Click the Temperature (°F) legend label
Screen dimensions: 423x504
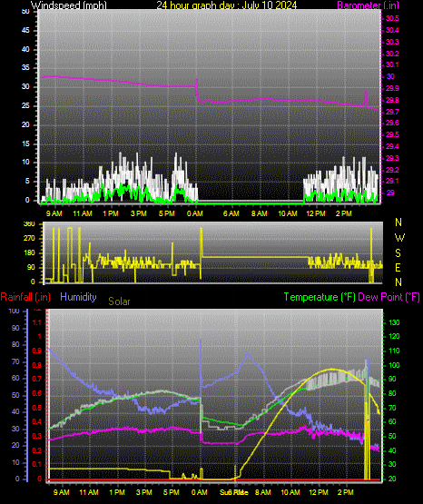click(x=320, y=297)
